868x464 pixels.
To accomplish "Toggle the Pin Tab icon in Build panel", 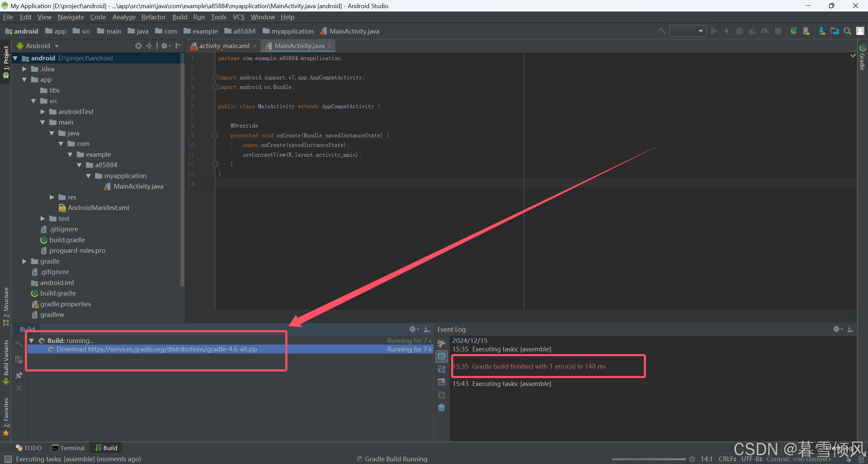I will (19, 375).
